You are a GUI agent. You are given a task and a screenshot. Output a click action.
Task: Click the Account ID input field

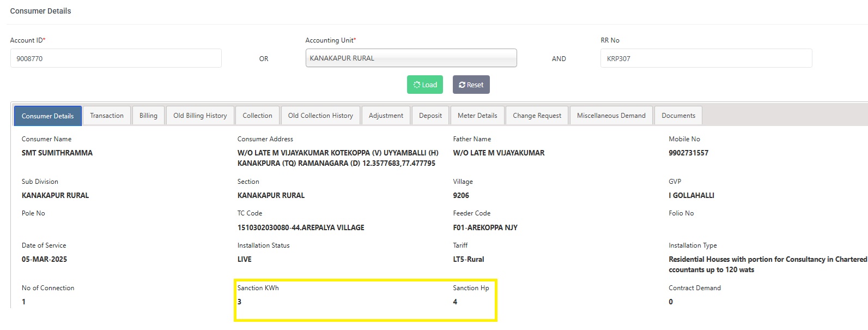click(x=116, y=58)
